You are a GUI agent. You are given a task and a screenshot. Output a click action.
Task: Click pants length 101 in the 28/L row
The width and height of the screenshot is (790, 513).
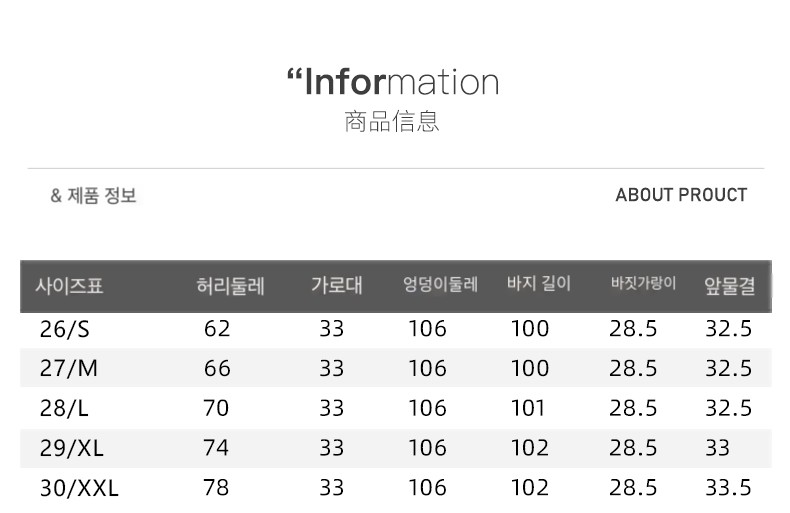point(528,408)
